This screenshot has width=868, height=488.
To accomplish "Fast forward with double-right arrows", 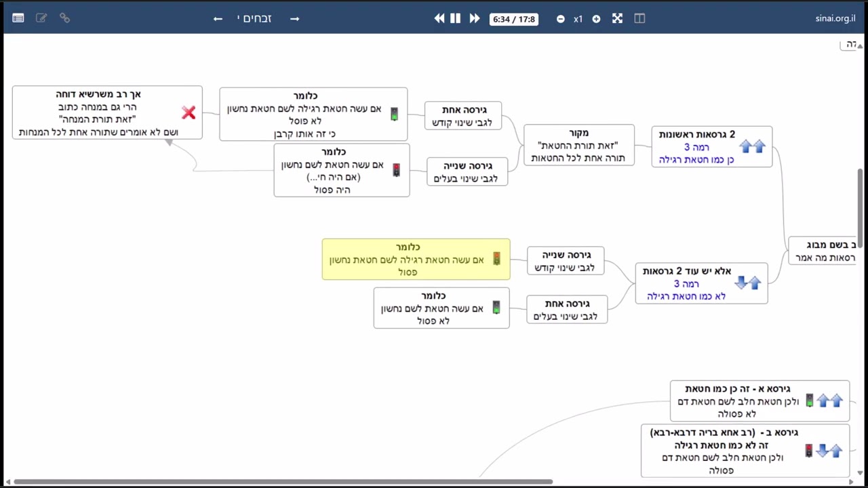I will point(475,18).
